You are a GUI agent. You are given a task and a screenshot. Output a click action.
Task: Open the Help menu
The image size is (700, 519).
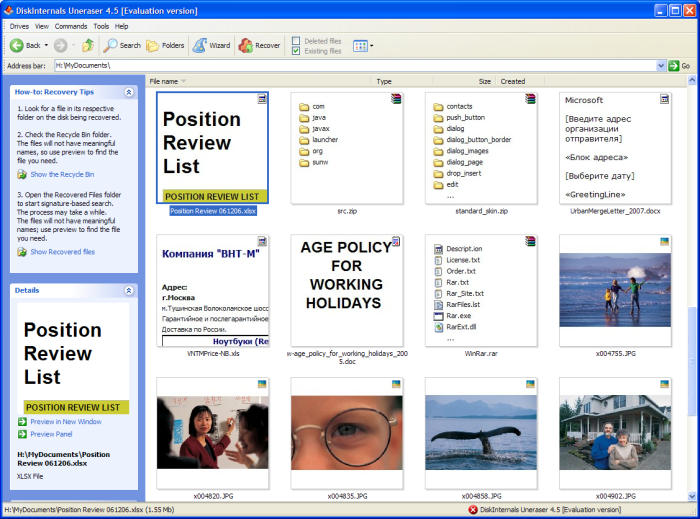click(x=121, y=26)
